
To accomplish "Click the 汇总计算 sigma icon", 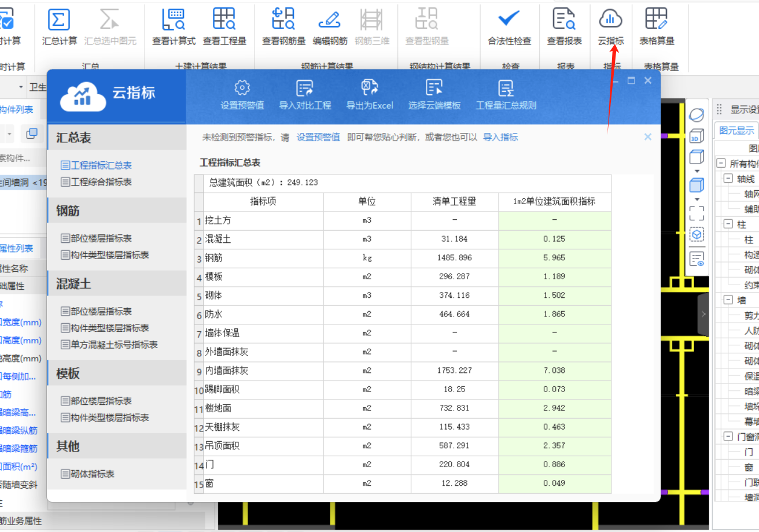I will click(59, 20).
